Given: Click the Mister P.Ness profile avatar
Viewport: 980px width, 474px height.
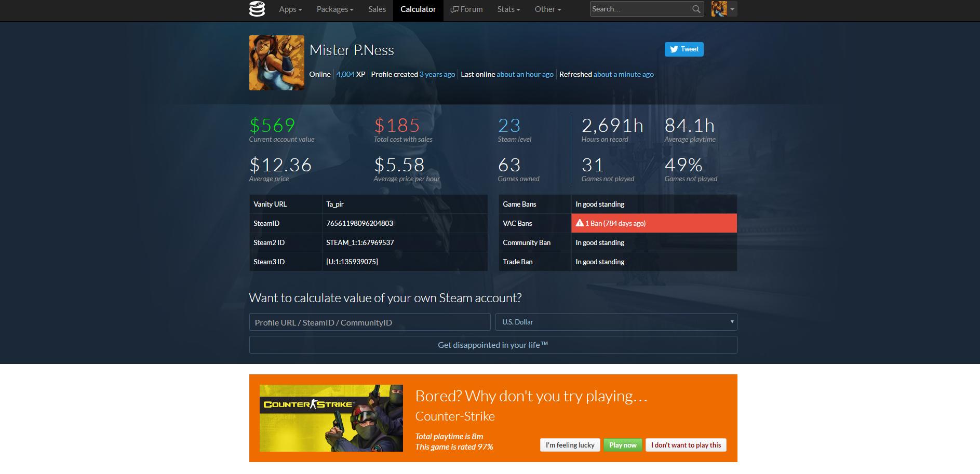Looking at the screenshot, I should click(277, 63).
